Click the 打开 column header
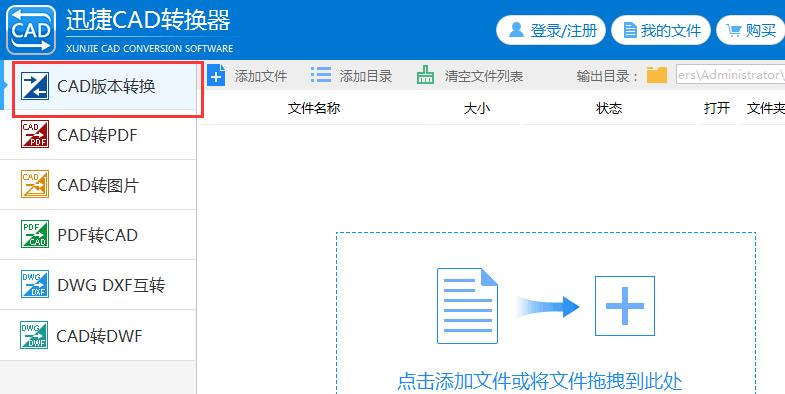The height and width of the screenshot is (394, 785). click(x=717, y=108)
